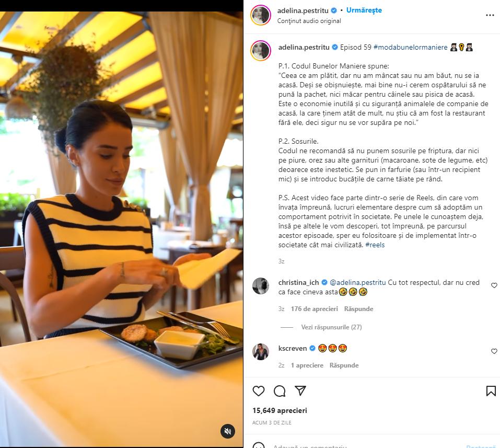Save the post with the bookmark icon
This screenshot has width=500, height=448.
[x=491, y=391]
